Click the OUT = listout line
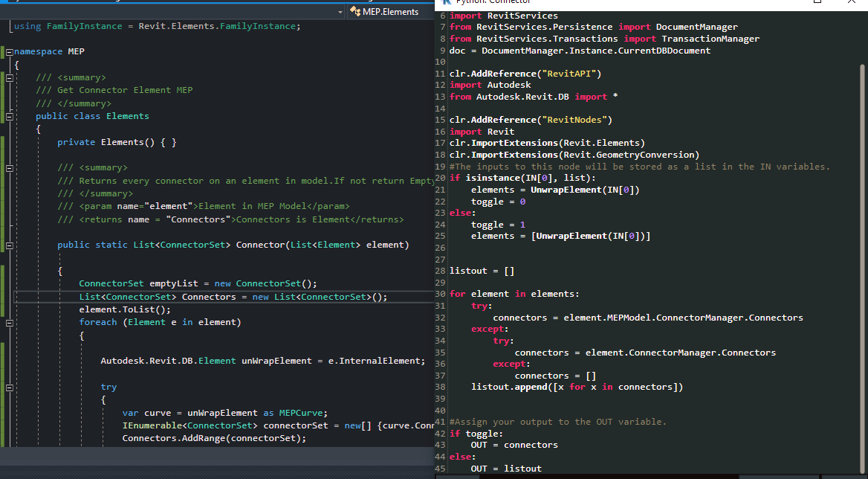 [506, 469]
